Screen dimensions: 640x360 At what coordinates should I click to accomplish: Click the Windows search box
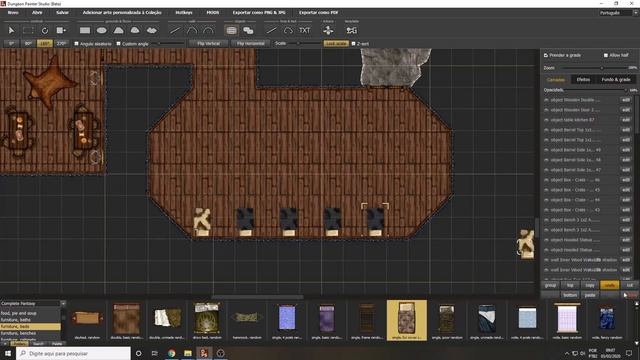point(73,353)
